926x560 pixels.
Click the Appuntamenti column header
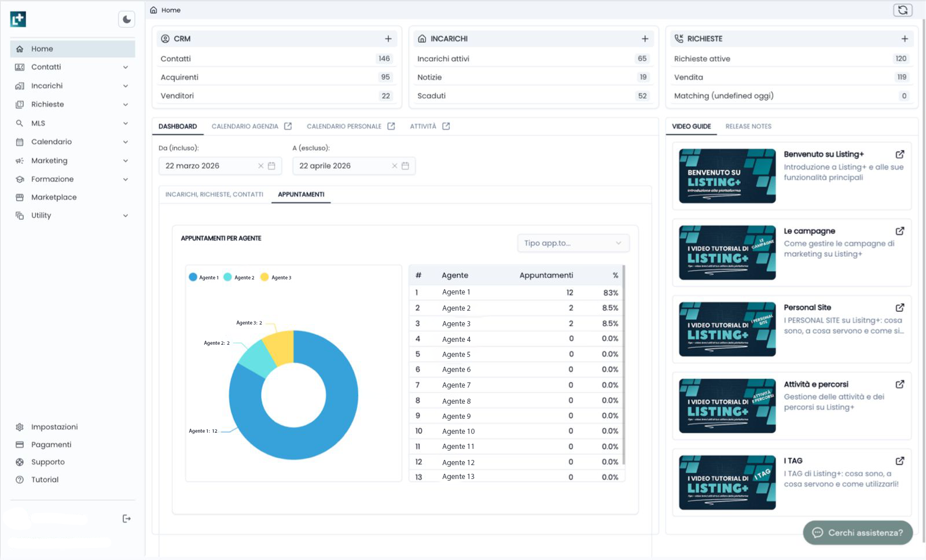pos(546,275)
